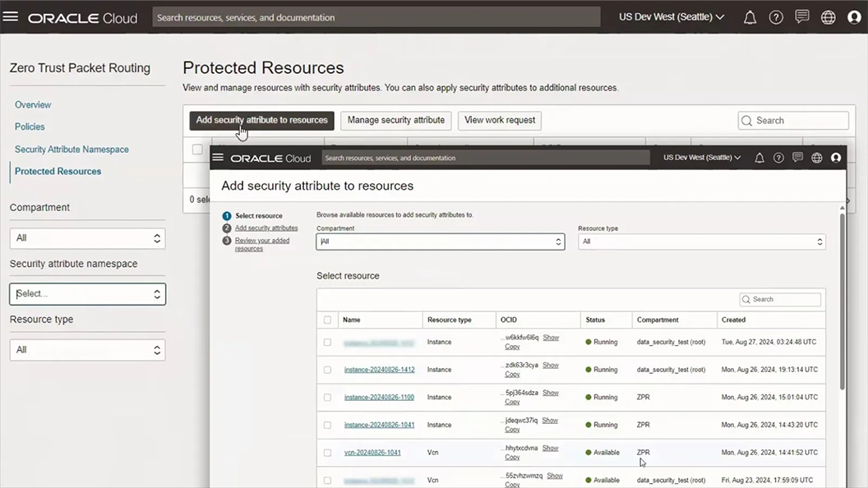Sort by Created column header
The height and width of the screenshot is (488, 868).
pyautogui.click(x=733, y=320)
